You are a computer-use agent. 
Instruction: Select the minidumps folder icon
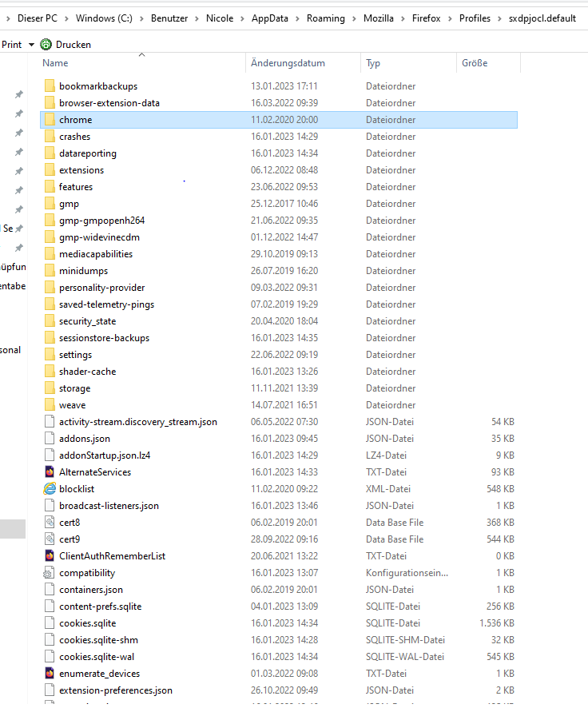pos(50,270)
